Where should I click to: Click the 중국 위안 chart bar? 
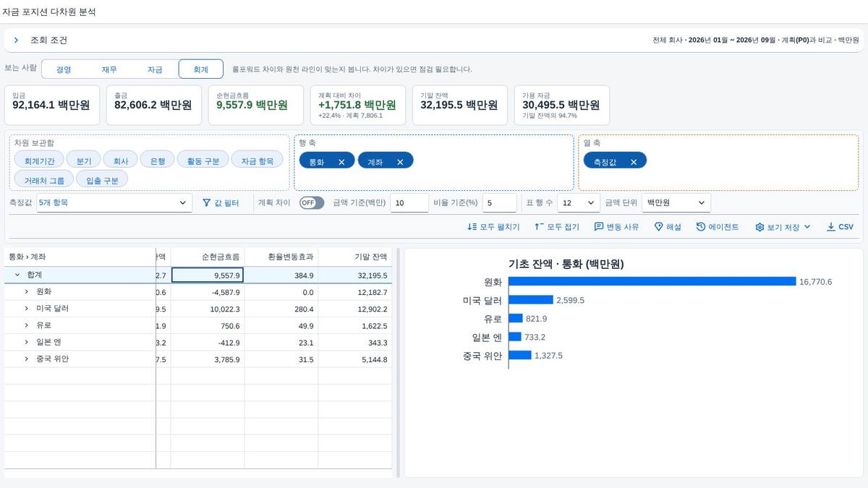520,355
